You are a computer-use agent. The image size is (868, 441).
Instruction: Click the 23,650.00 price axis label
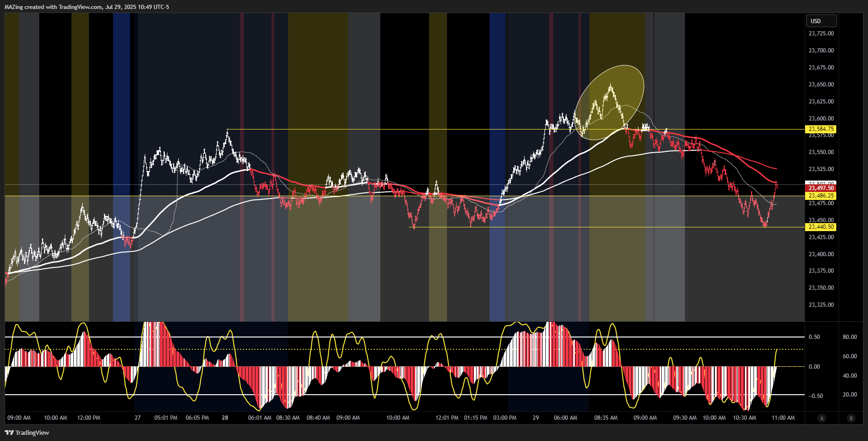[821, 85]
